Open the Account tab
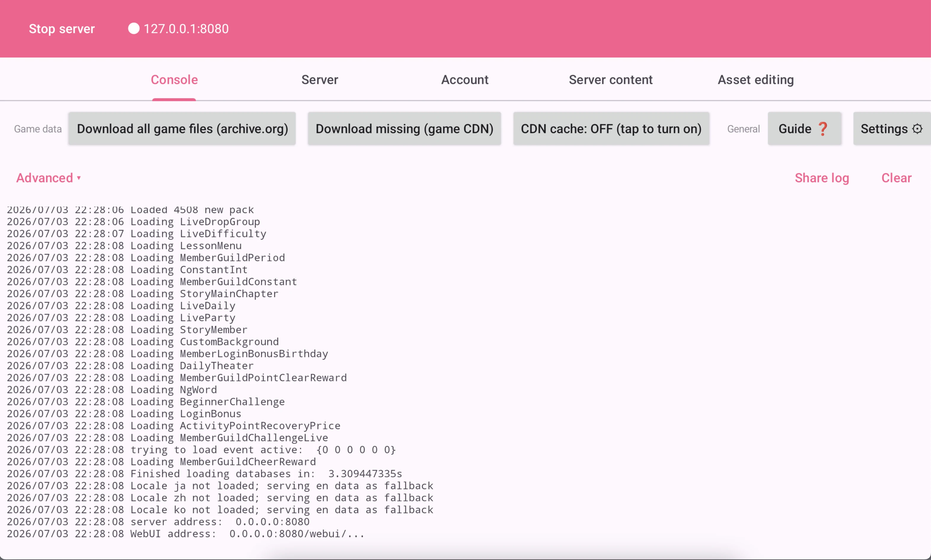 [x=465, y=80]
